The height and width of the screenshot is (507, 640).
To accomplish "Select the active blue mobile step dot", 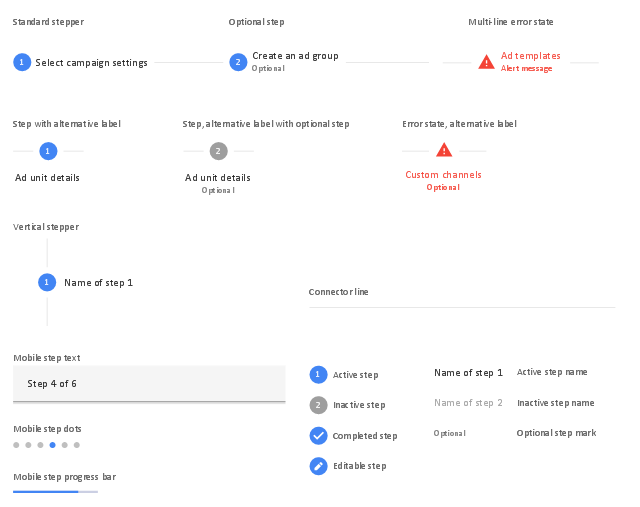I will [52, 444].
